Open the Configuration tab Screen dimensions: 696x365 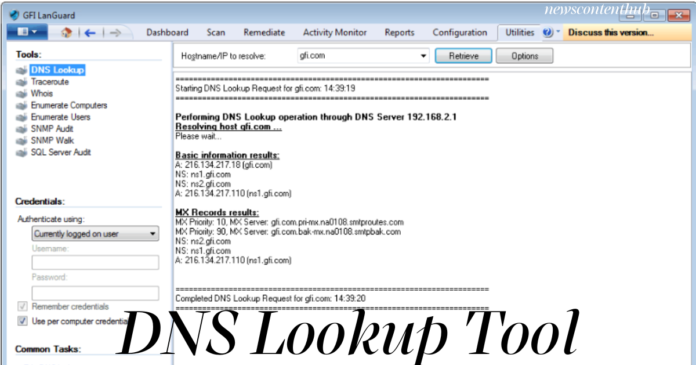click(460, 32)
